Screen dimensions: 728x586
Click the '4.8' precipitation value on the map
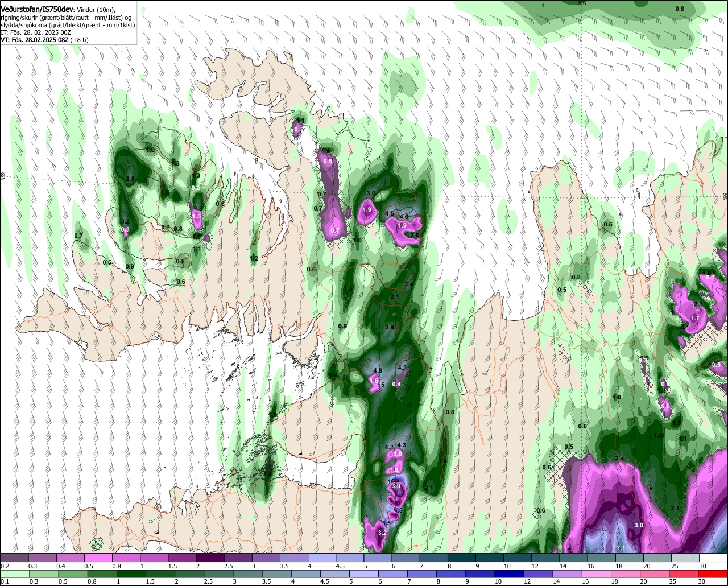377,370
